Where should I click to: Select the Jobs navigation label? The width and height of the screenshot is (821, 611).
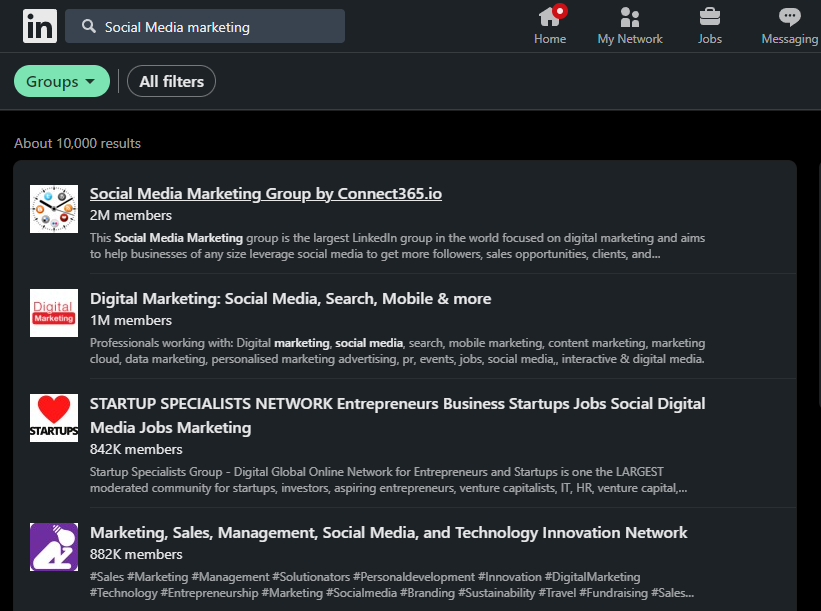coord(709,39)
